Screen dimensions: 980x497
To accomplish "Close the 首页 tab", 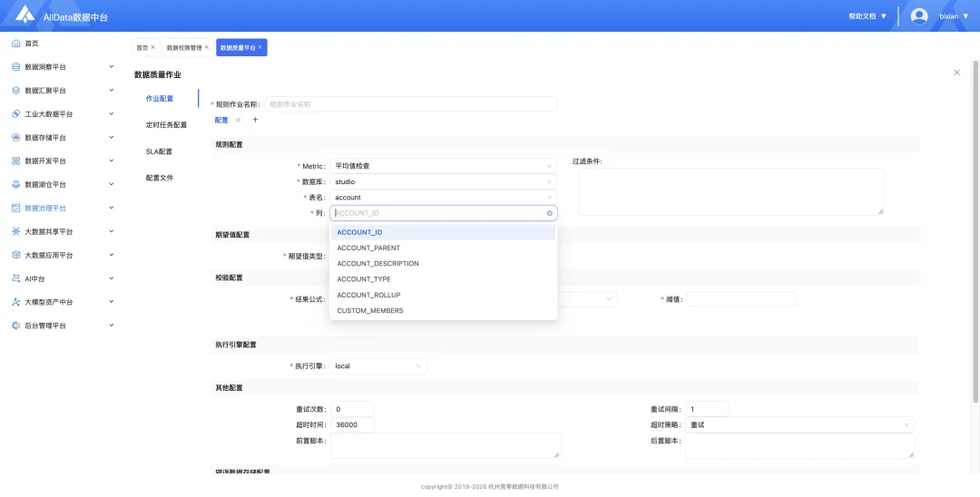I will pos(153,47).
